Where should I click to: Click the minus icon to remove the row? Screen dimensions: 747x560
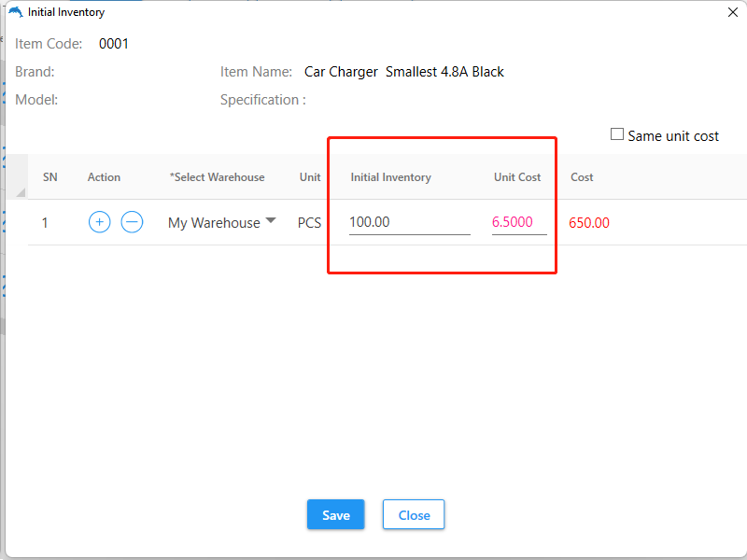click(x=132, y=222)
